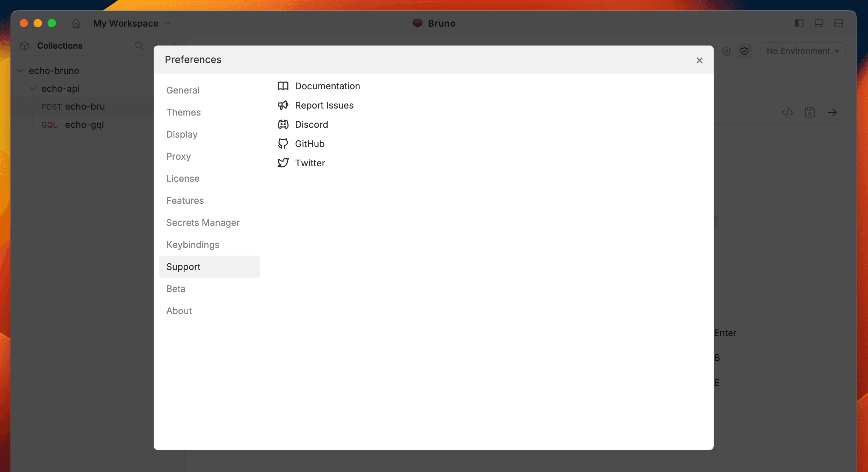Viewport: 868px width, 472px height.
Task: Open the Keybindings preferences tab
Action: pyautogui.click(x=192, y=245)
